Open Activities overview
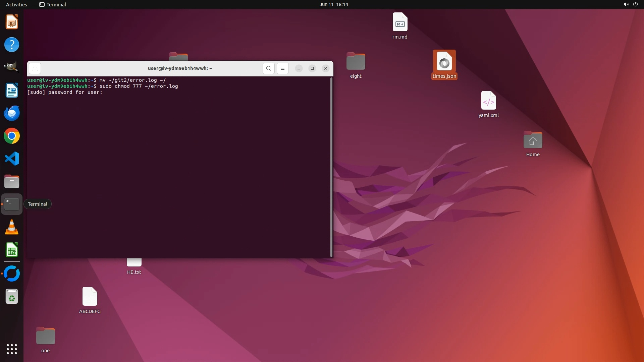This screenshot has width=644, height=362. click(16, 4)
